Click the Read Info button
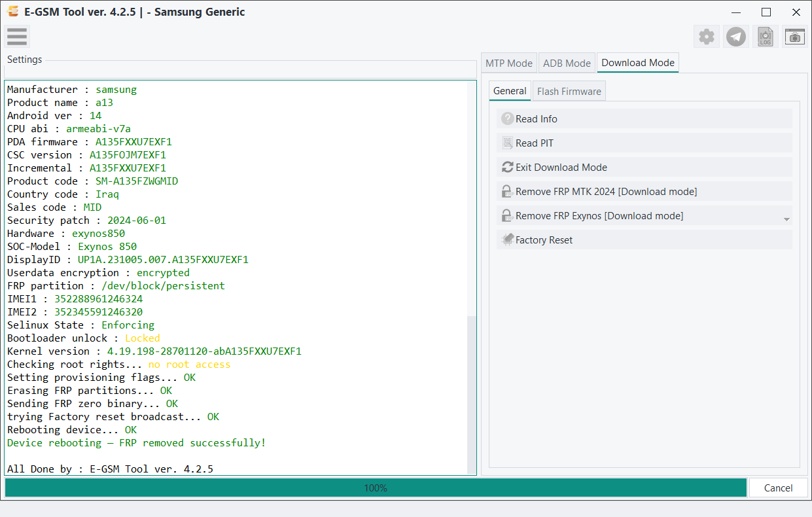The image size is (812, 517). point(644,118)
